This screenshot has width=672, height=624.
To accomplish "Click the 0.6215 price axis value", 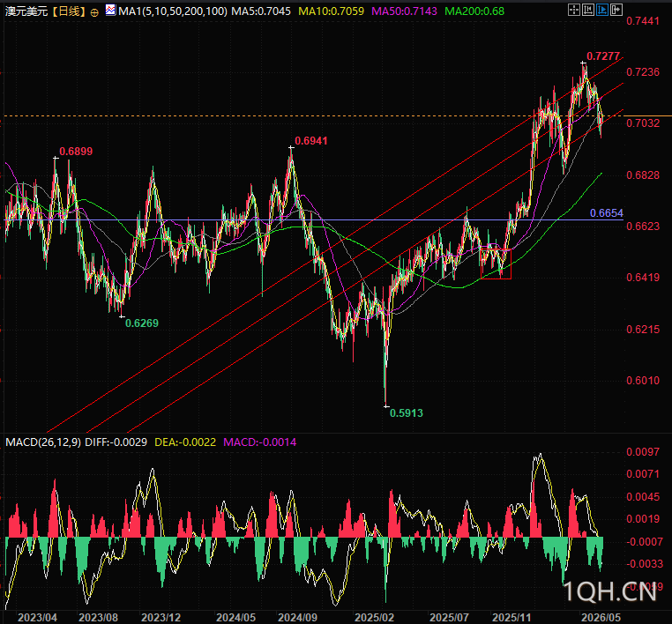I will tap(643, 330).
